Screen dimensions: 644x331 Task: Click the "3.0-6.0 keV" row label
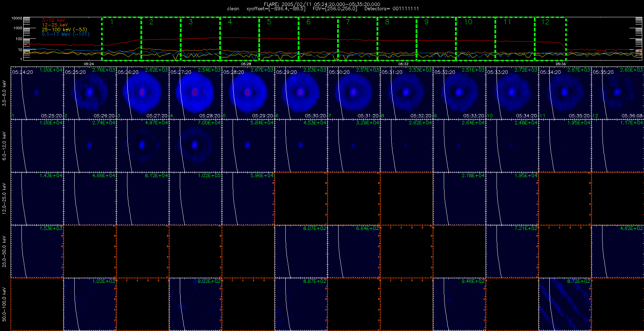point(4,93)
